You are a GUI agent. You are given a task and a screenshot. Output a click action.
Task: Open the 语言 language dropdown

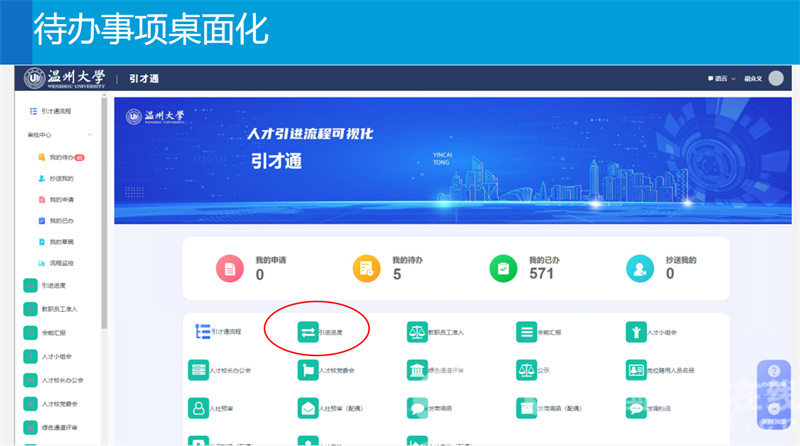(x=721, y=79)
